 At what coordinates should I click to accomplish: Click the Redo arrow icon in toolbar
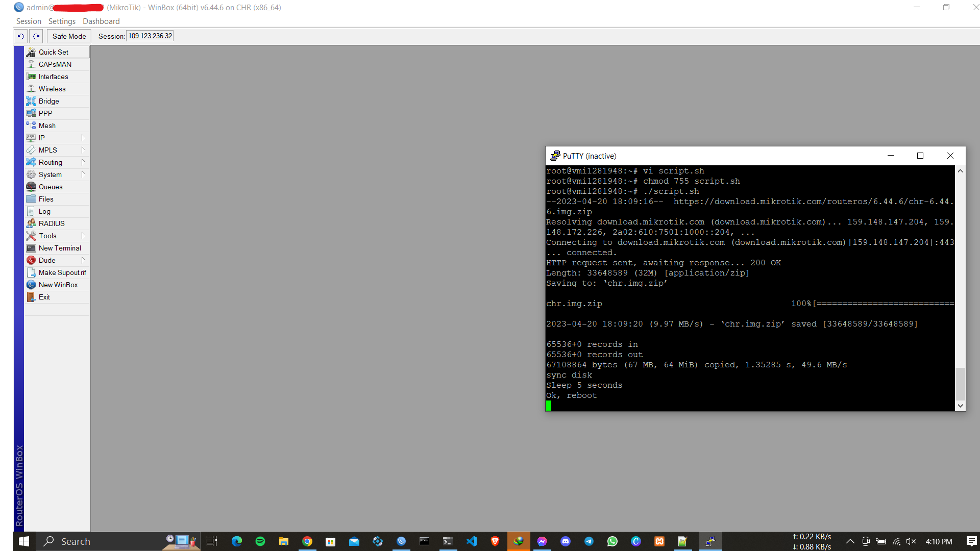[x=36, y=36]
